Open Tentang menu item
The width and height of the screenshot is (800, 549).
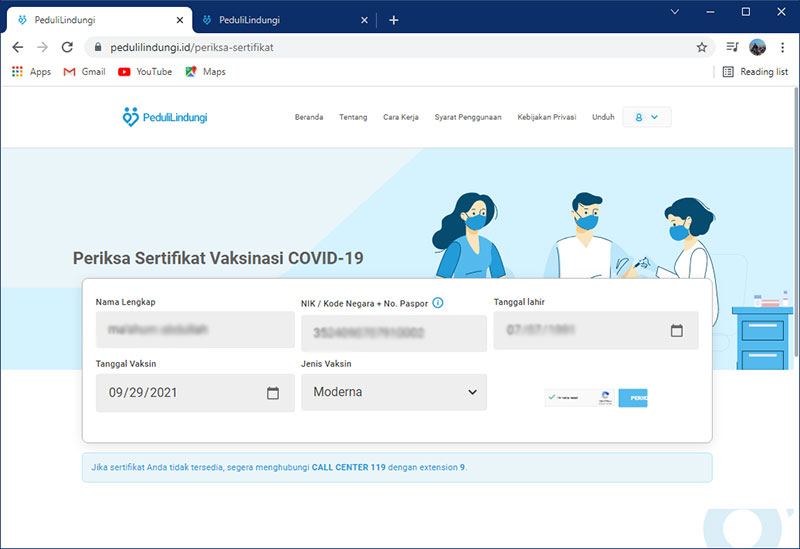point(353,117)
